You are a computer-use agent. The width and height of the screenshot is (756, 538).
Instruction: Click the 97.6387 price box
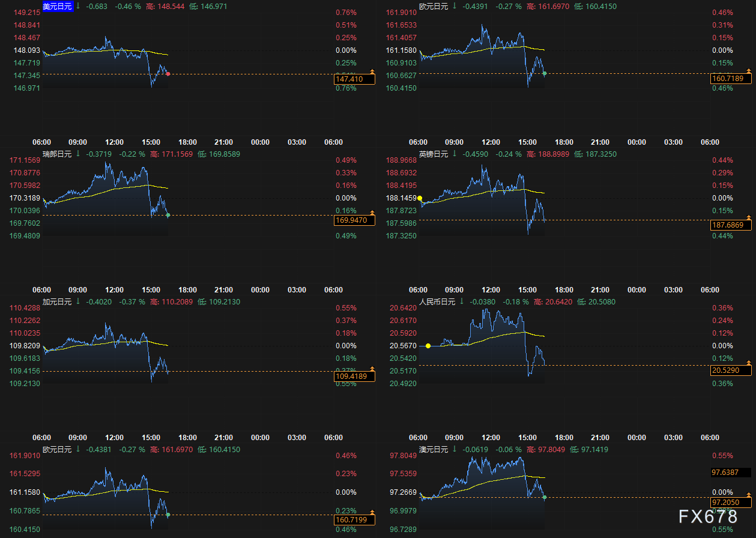(730, 473)
